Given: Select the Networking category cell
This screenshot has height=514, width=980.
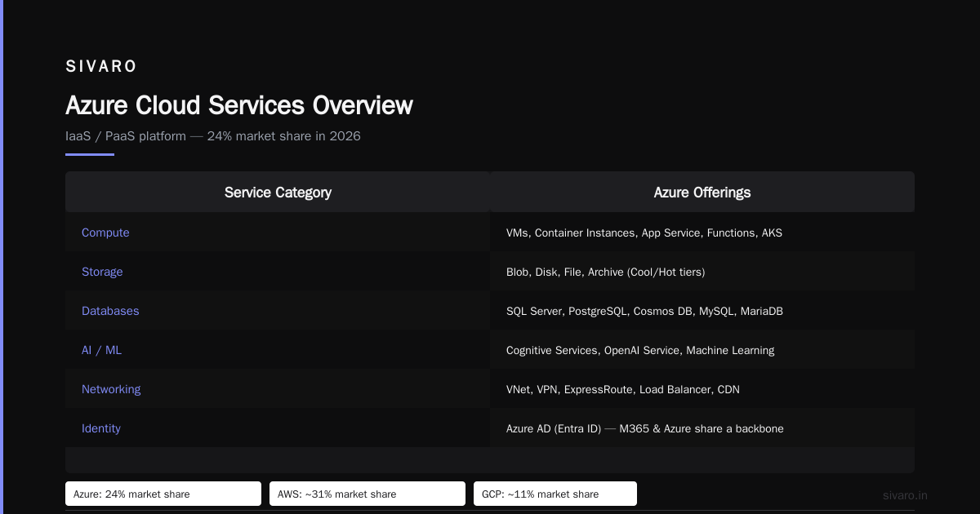Looking at the screenshot, I should coord(278,389).
